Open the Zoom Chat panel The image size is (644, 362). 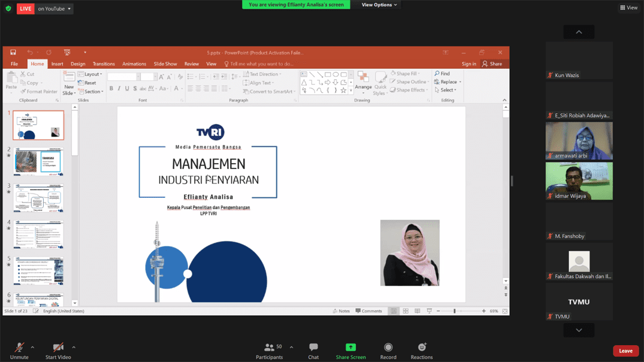pyautogui.click(x=313, y=351)
